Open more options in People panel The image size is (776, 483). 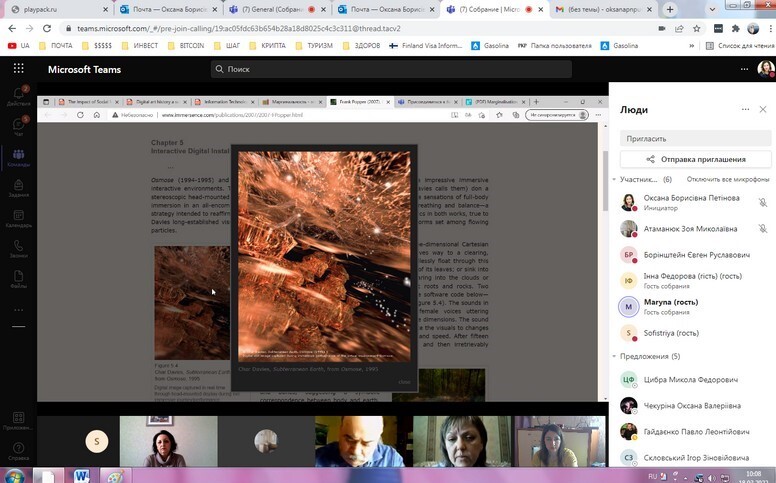click(745, 109)
